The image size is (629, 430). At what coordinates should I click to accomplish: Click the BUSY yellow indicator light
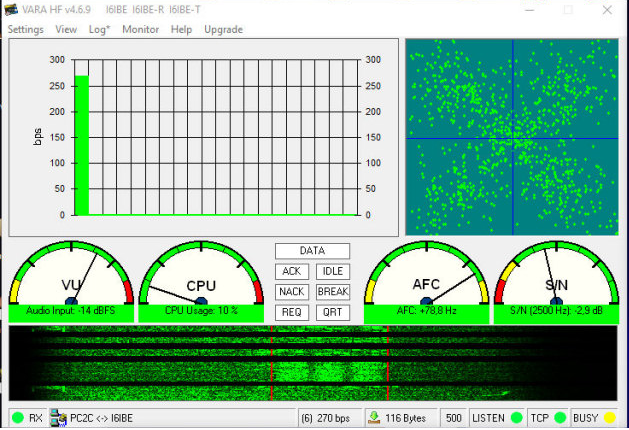point(610,418)
